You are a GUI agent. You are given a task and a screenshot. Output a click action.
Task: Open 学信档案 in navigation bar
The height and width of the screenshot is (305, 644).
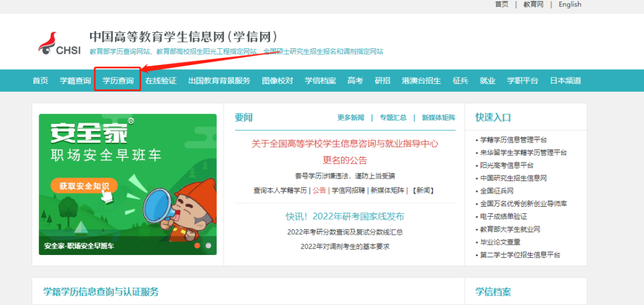(320, 80)
